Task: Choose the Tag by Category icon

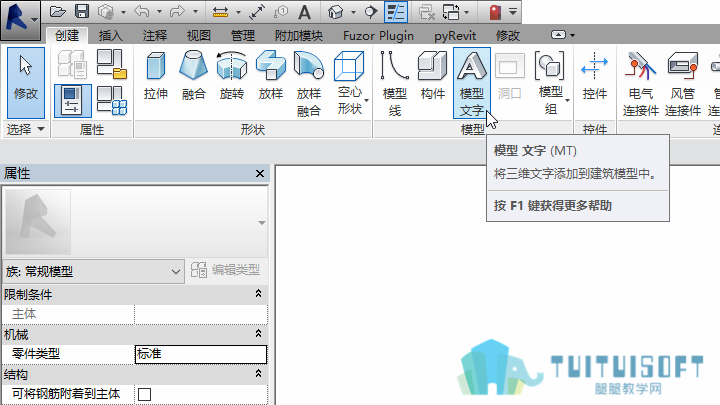Action: click(x=281, y=12)
